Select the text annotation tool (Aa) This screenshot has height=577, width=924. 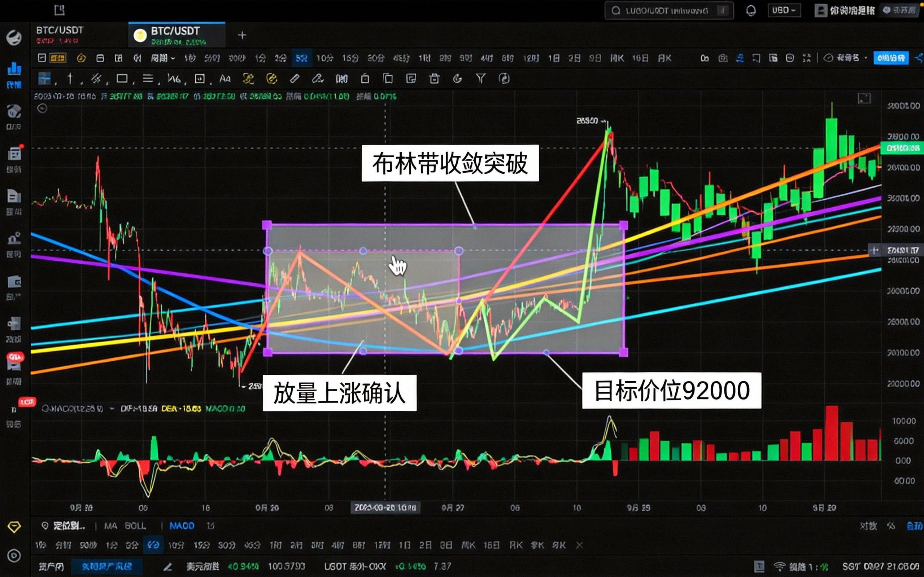(x=225, y=79)
